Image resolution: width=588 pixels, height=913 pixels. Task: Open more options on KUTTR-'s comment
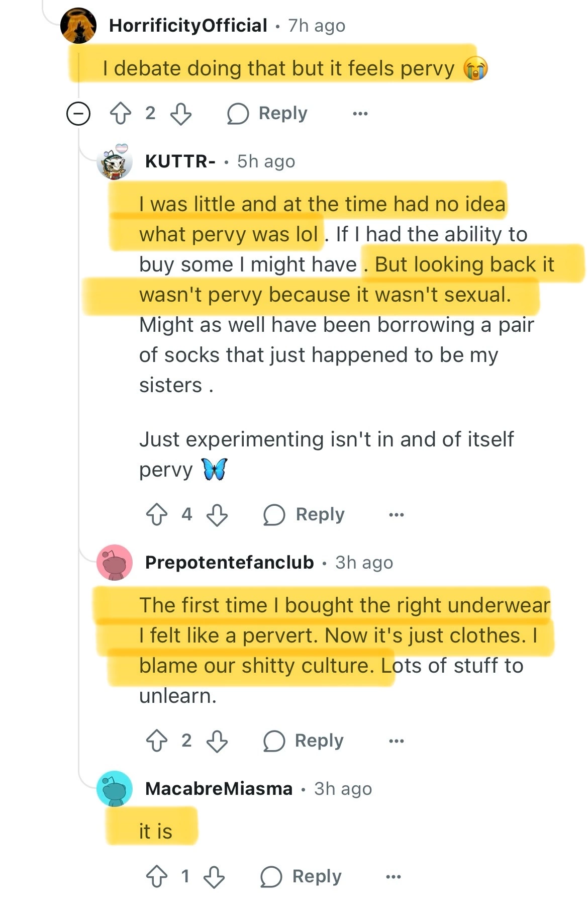(397, 514)
